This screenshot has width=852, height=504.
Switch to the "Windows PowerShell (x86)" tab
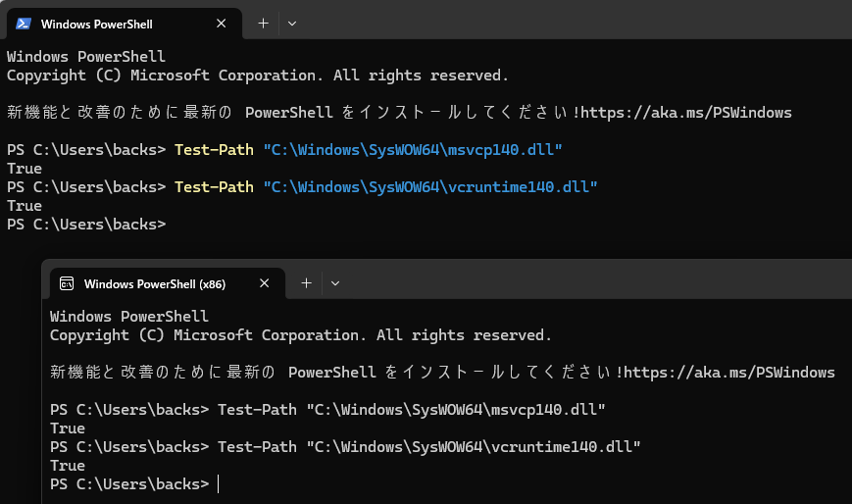tap(155, 283)
